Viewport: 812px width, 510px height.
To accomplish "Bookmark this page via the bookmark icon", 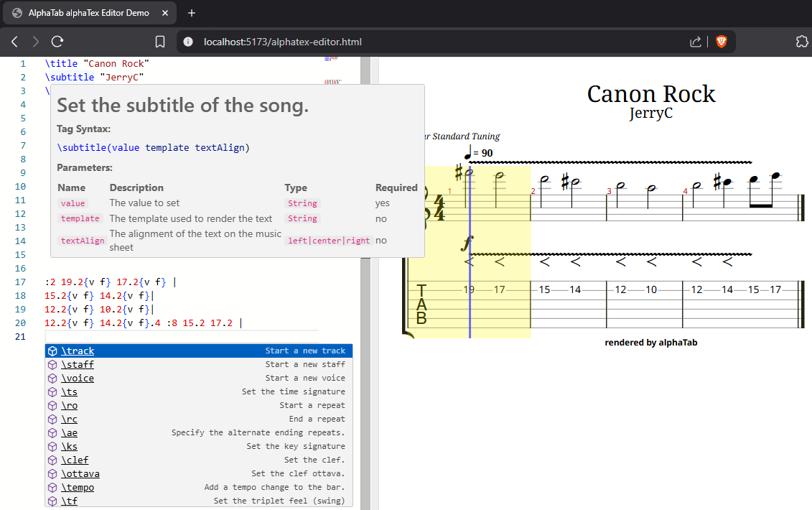I will point(160,42).
